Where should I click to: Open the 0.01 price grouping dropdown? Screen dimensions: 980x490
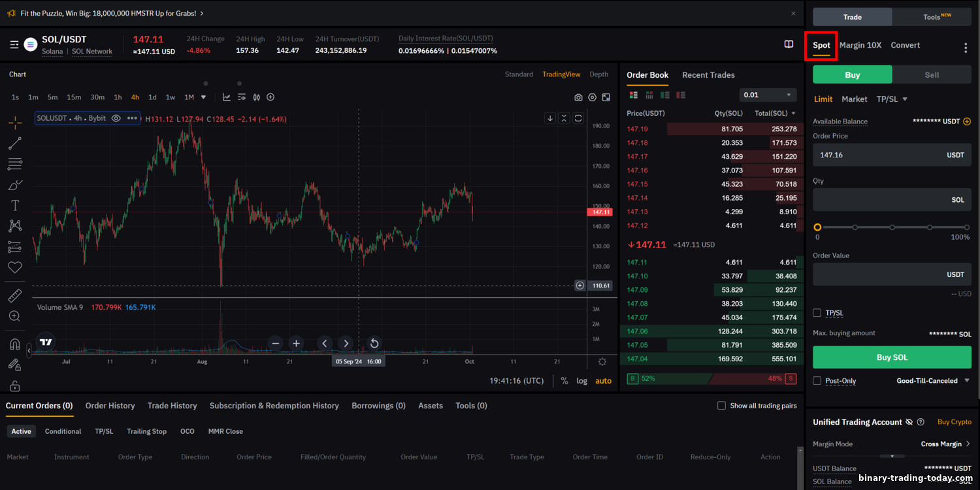(x=768, y=95)
